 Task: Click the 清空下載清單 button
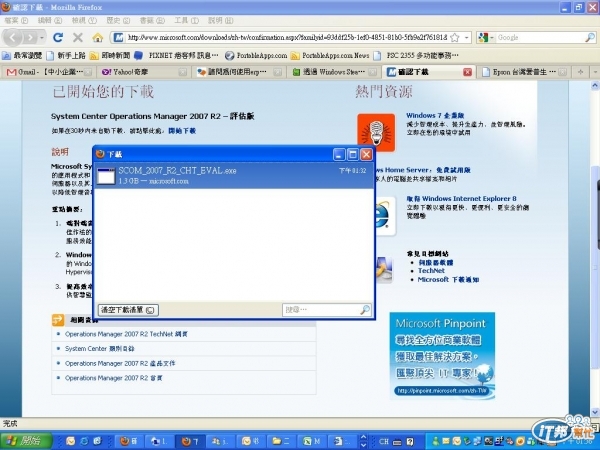click(x=128, y=310)
